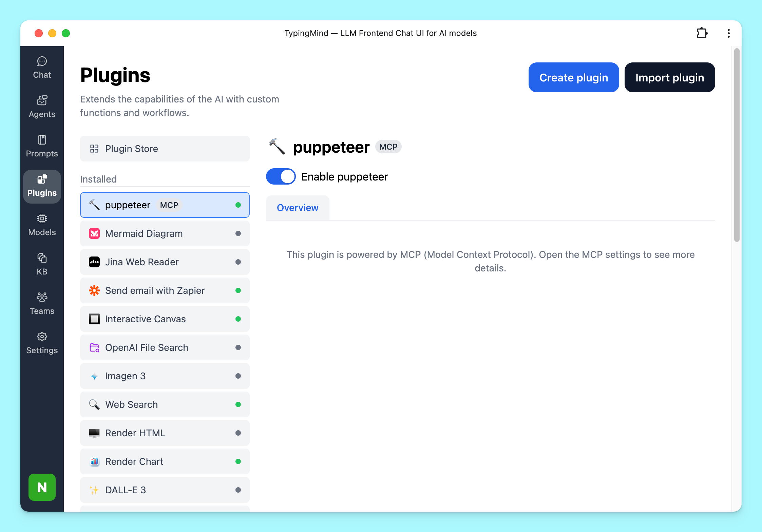The width and height of the screenshot is (762, 532).
Task: Click Imagen 3's gray status dot
Action: point(238,376)
